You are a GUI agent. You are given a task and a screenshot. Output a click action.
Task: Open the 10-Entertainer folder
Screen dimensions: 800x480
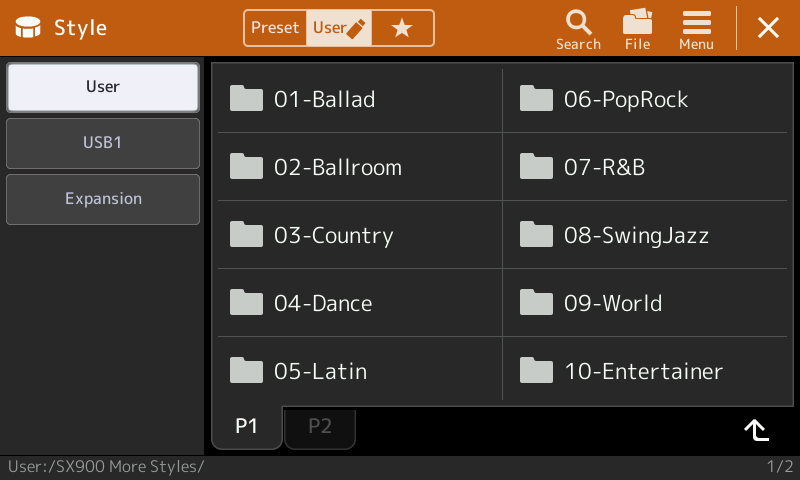click(x=645, y=370)
